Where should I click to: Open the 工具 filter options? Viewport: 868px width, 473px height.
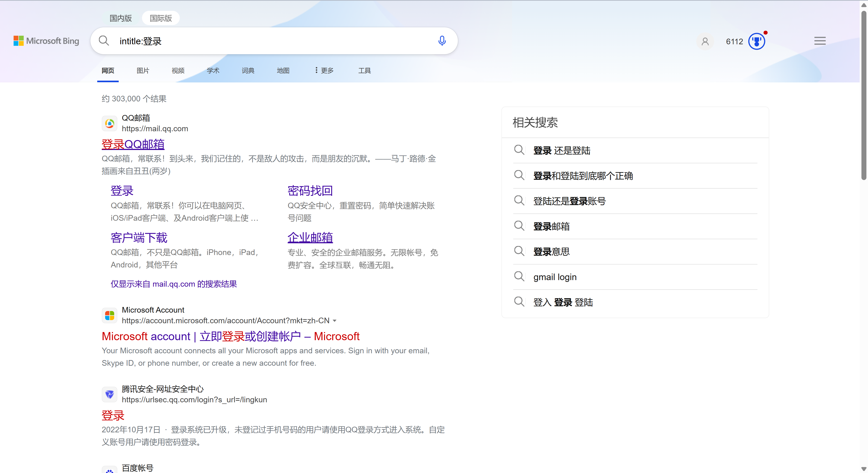364,70
